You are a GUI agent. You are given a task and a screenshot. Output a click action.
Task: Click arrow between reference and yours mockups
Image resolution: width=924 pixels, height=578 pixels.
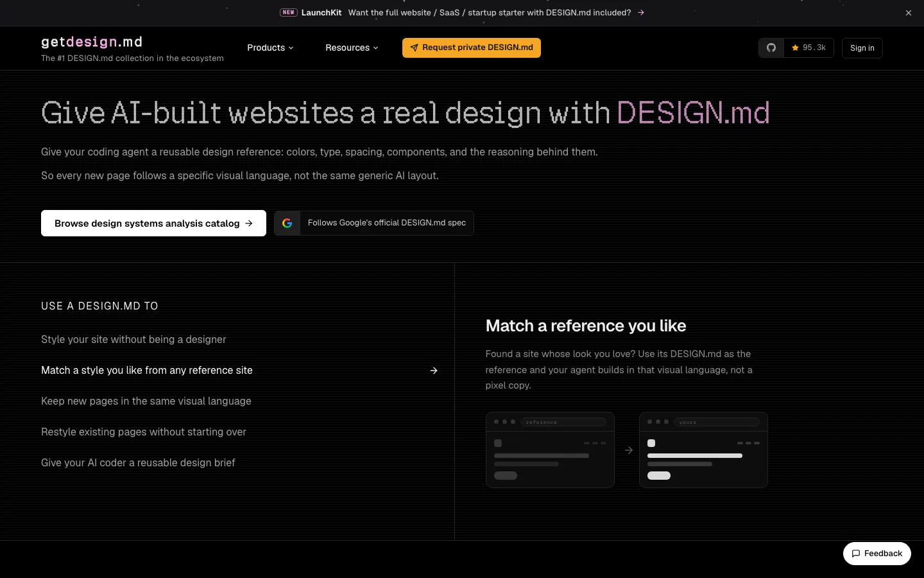(629, 450)
